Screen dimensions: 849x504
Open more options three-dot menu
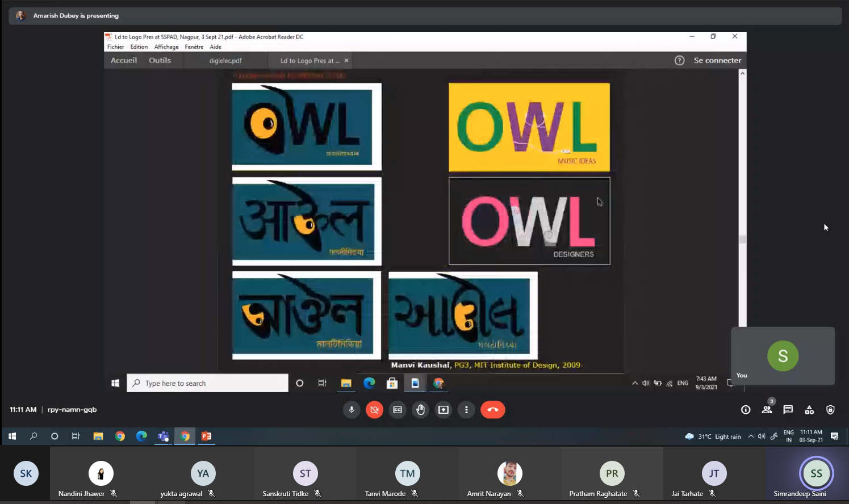466,410
